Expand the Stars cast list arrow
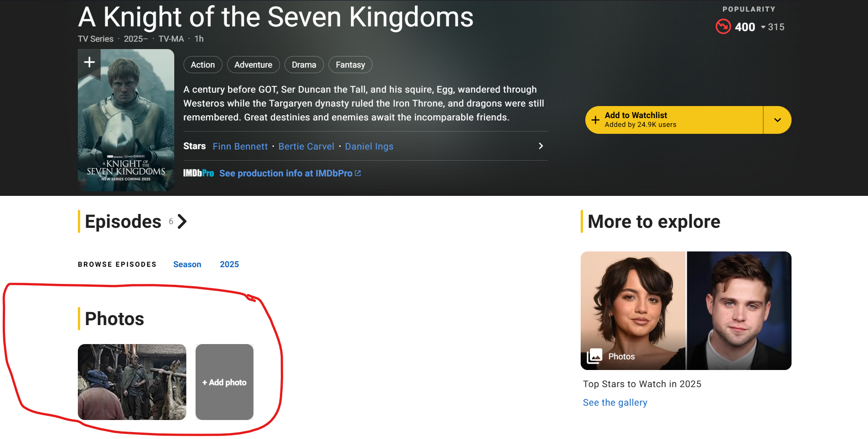The height and width of the screenshot is (439, 868). tap(540, 146)
